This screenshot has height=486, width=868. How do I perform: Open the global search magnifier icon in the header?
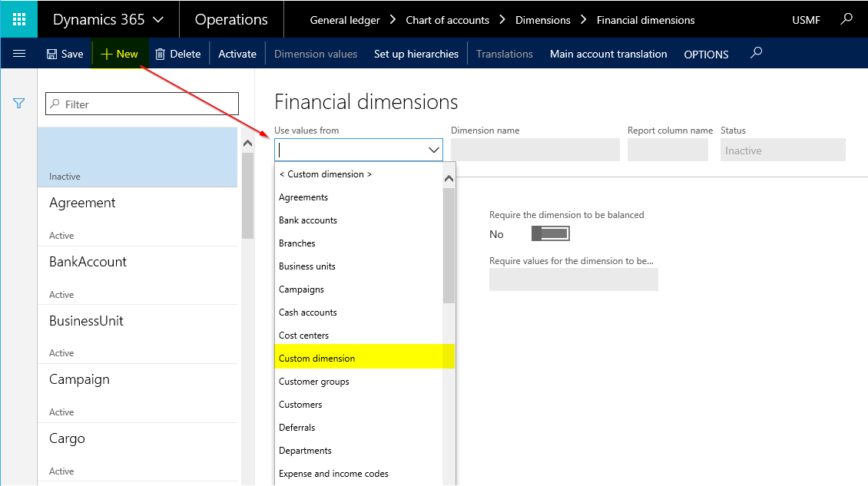[x=846, y=19]
